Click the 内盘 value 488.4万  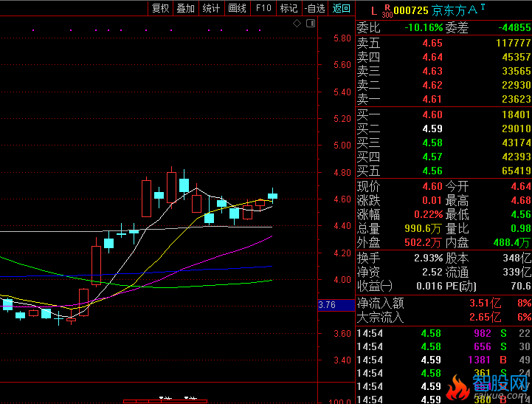pyautogui.click(x=512, y=242)
